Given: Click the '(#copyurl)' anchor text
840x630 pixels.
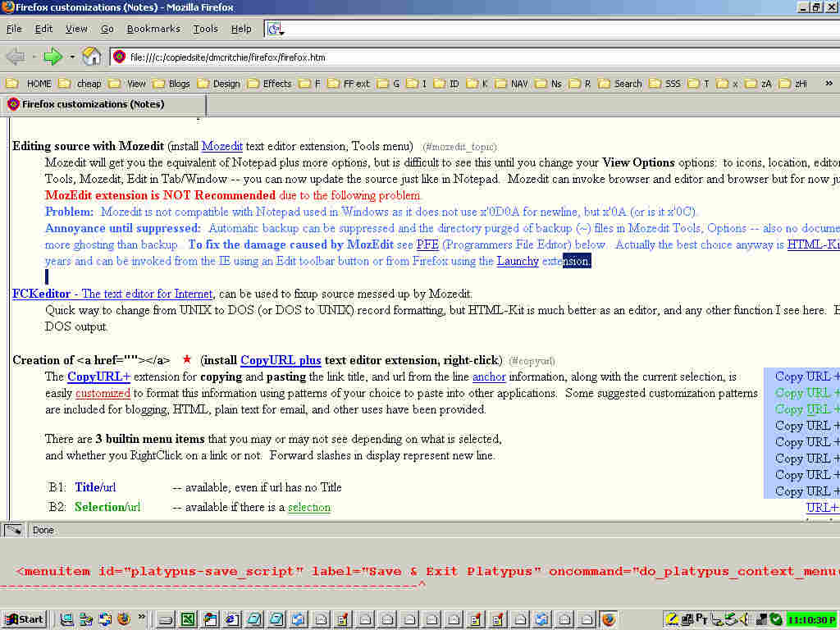Looking at the screenshot, I should click(x=532, y=361).
